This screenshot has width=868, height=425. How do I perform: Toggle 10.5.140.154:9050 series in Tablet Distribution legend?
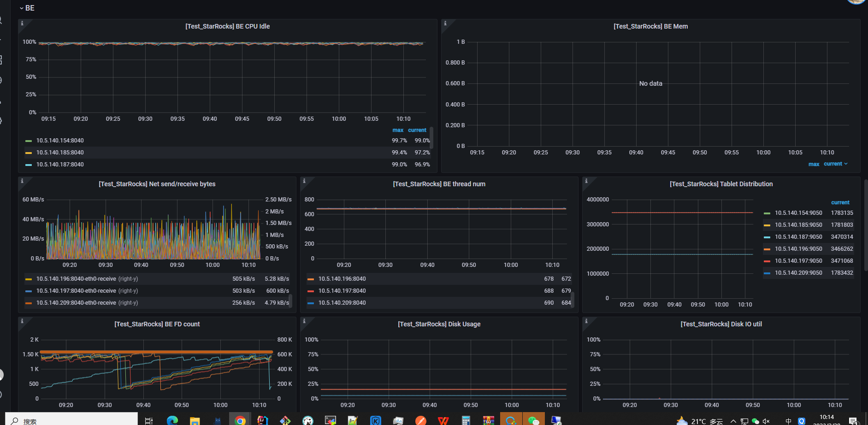point(798,213)
